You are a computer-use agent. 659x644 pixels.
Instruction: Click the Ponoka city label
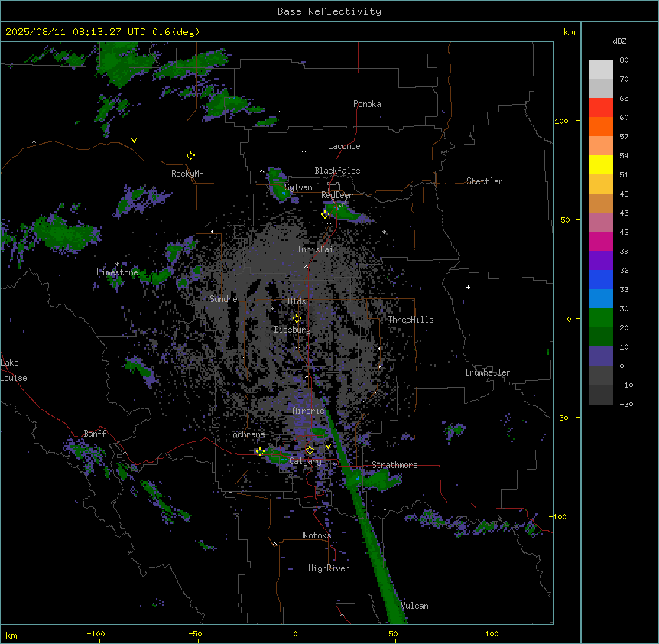[x=367, y=104]
